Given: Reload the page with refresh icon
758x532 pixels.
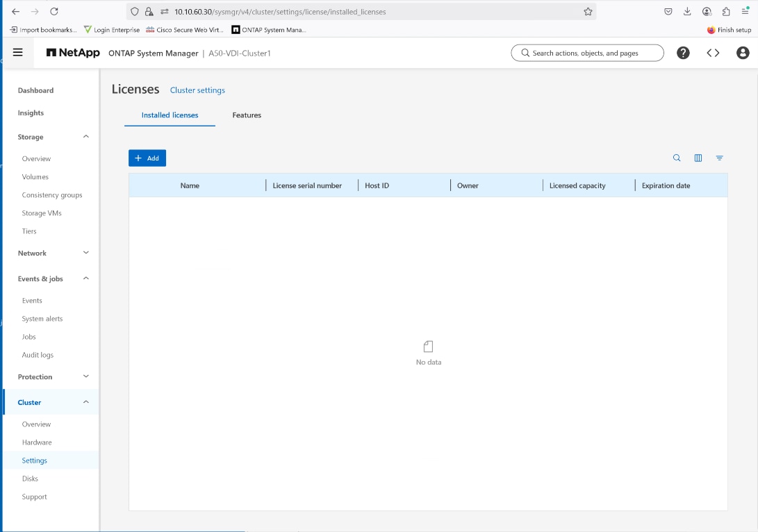Looking at the screenshot, I should pos(54,12).
